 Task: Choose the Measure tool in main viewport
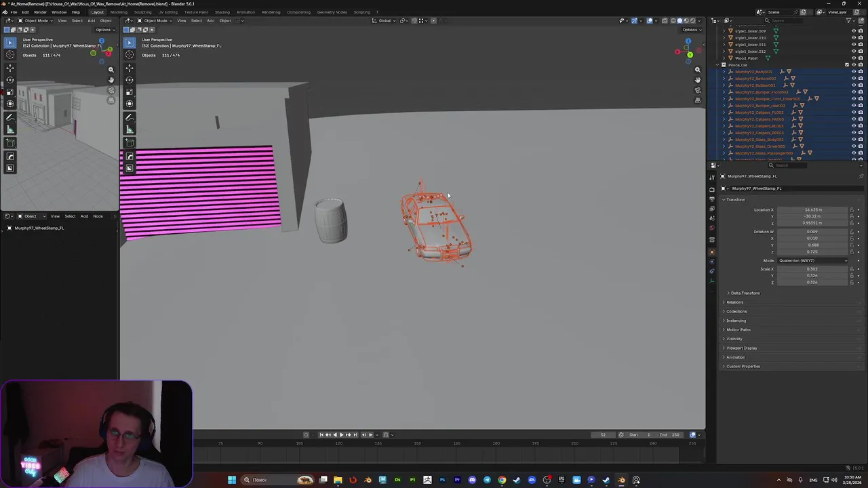[x=130, y=129]
